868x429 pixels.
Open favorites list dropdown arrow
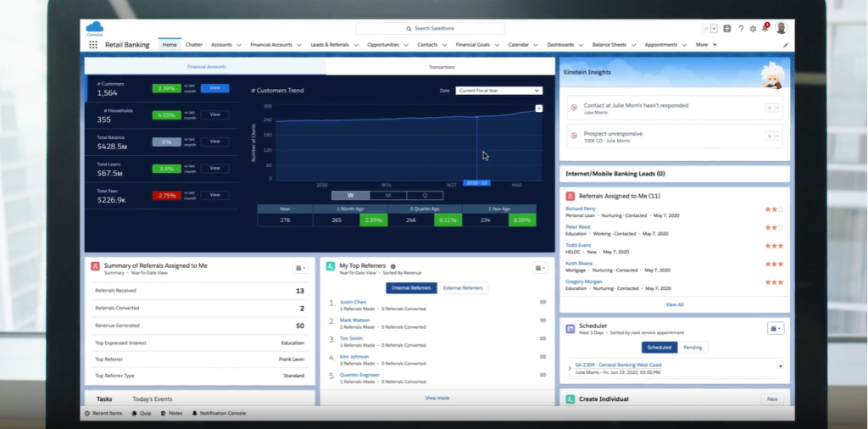[x=714, y=29]
